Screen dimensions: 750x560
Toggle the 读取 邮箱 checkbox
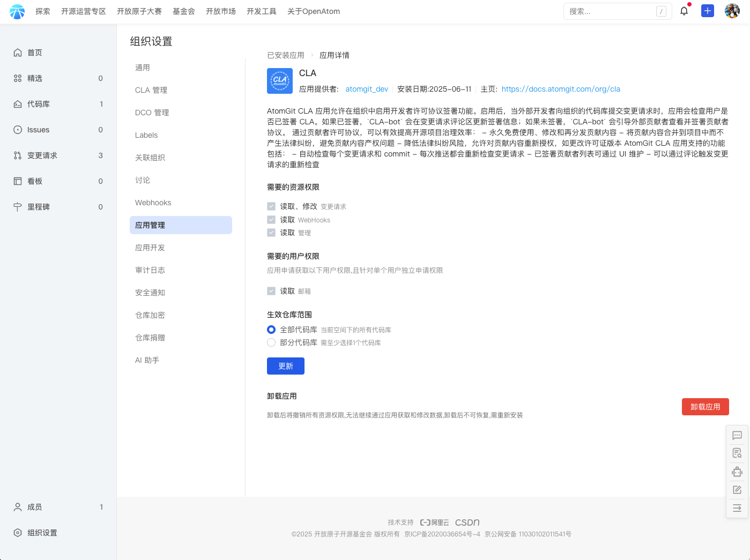point(271,291)
